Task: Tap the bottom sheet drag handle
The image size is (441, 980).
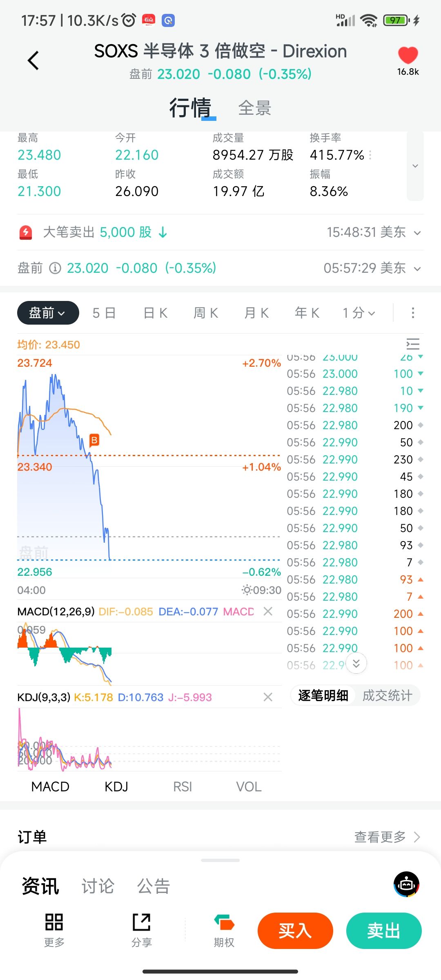Action: click(220, 860)
